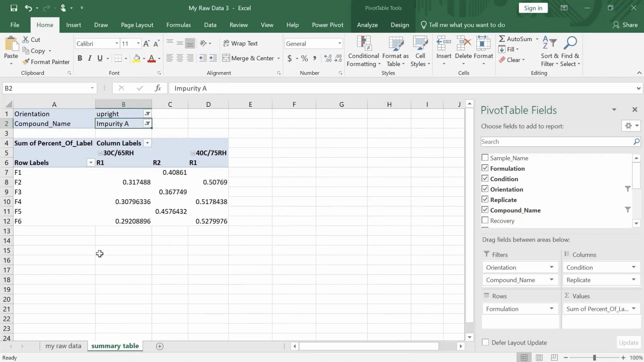Screen dimensions: 644x362
Task: Collapse the 30C/65RH column group
Action: tap(100, 153)
